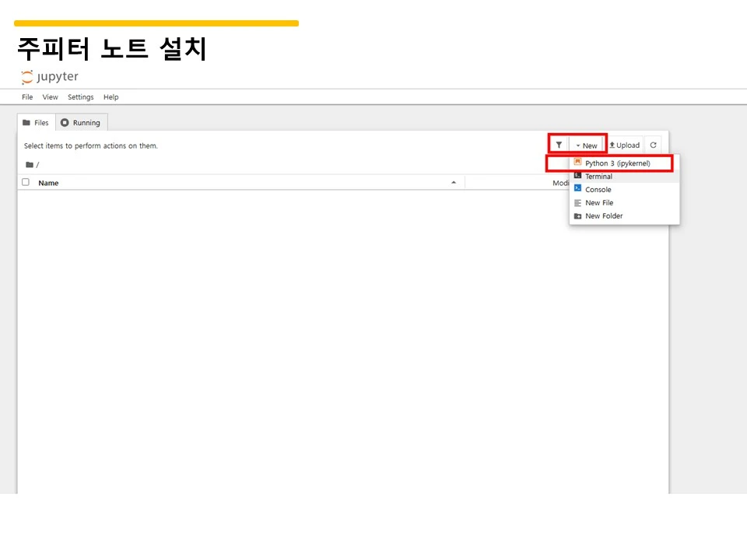The width and height of the screenshot is (747, 560).
Task: Refresh the file list with reload icon
Action: coord(653,145)
